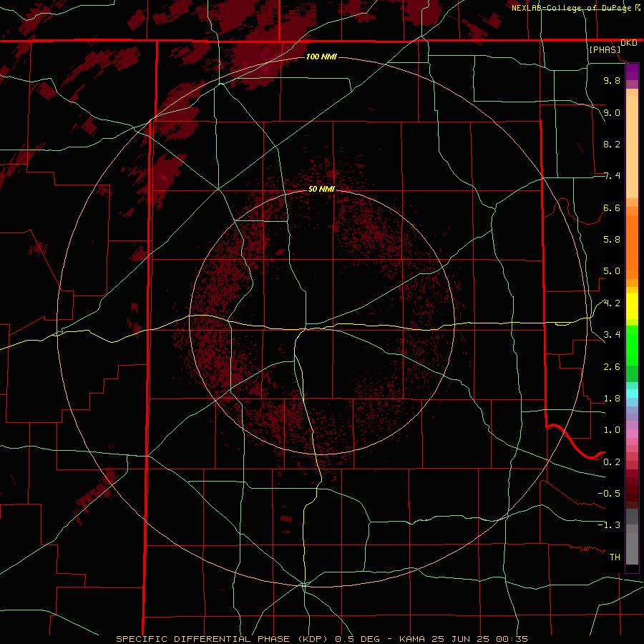This screenshot has height=644, width=644.
Task: Click the 4.2 legend value
Action: coord(612,303)
